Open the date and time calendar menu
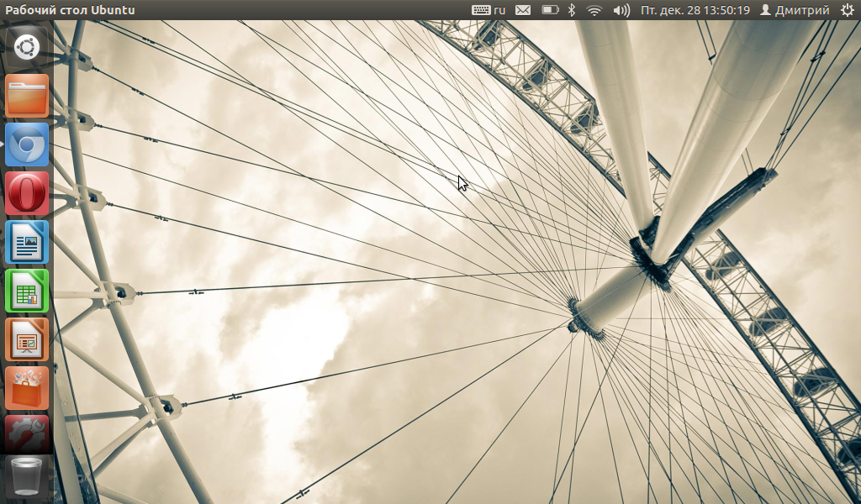Viewport: 861px width, 504px height. (695, 10)
